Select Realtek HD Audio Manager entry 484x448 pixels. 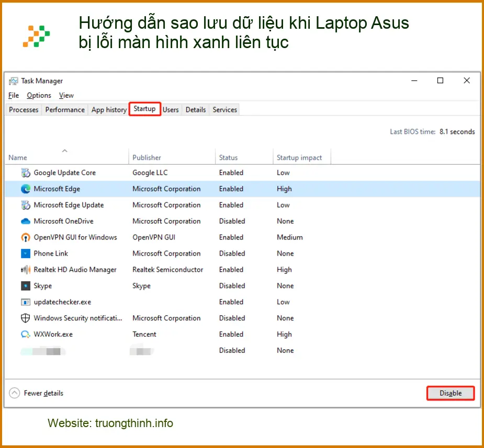click(x=75, y=269)
